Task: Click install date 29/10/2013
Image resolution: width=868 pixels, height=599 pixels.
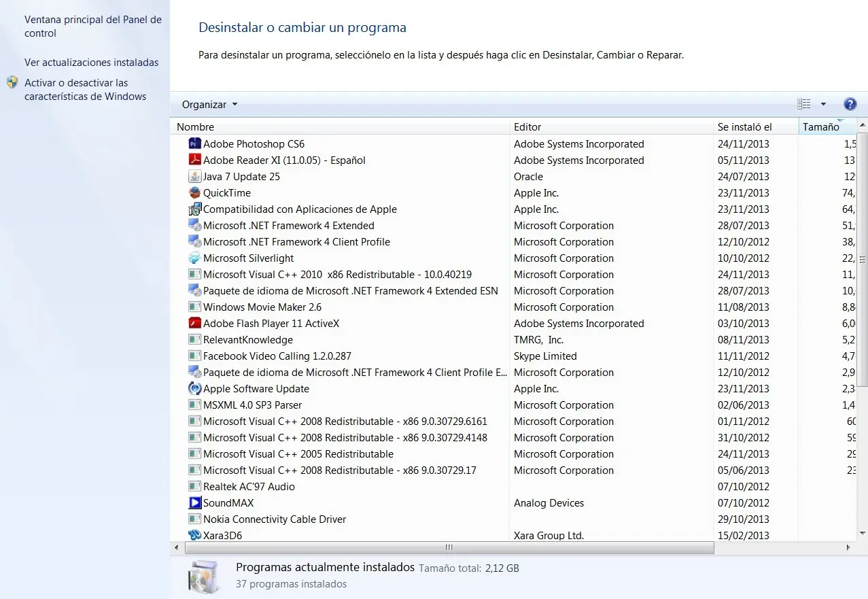Action: (x=744, y=519)
